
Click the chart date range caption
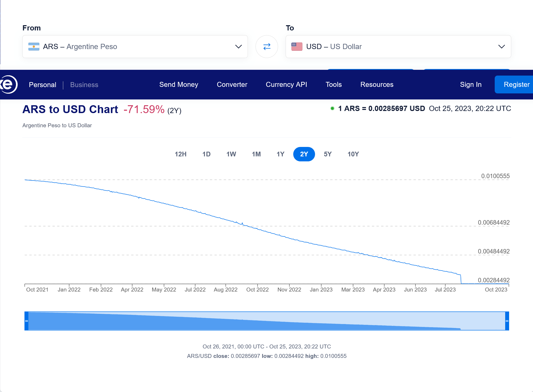(267, 347)
